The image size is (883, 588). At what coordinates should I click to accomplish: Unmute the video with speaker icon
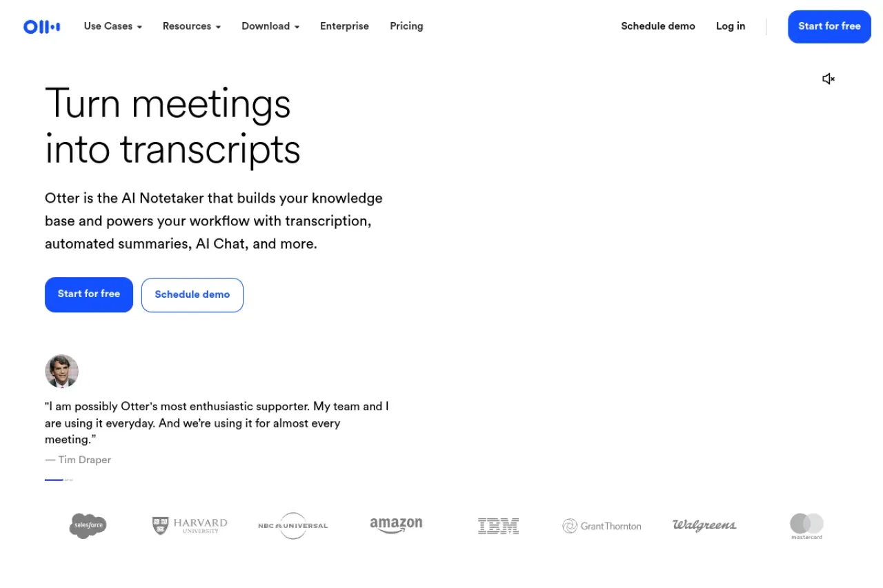tap(829, 79)
